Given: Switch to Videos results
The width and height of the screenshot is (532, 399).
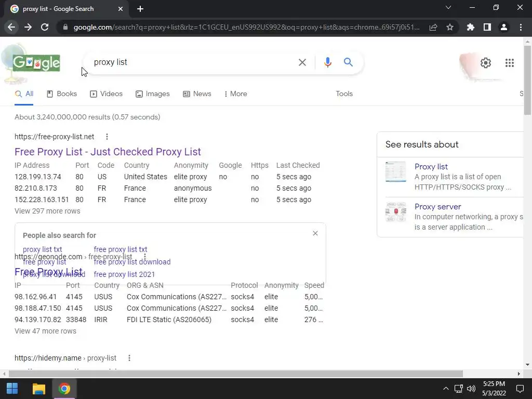Looking at the screenshot, I should 106,94.
